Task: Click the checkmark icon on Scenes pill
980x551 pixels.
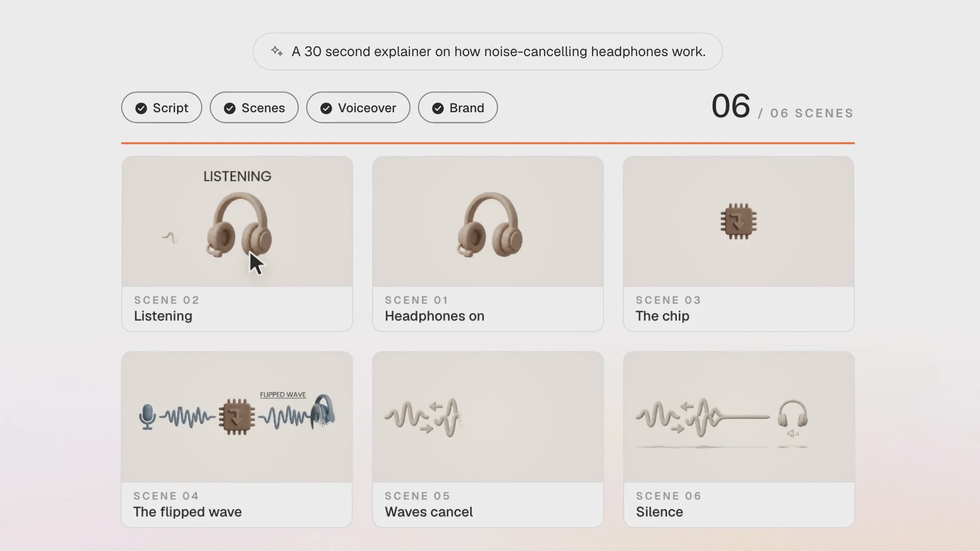Action: pyautogui.click(x=230, y=108)
